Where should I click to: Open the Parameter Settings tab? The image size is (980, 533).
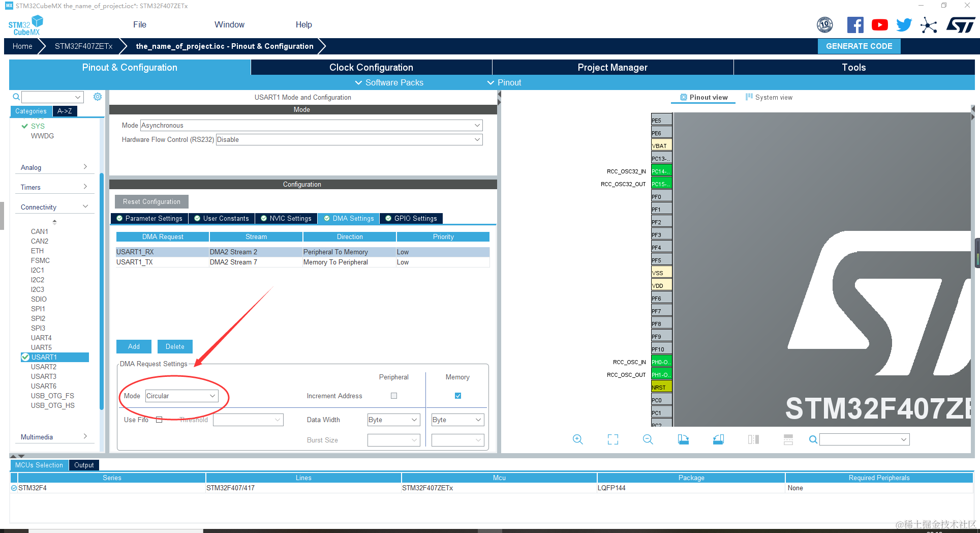pyautogui.click(x=149, y=218)
